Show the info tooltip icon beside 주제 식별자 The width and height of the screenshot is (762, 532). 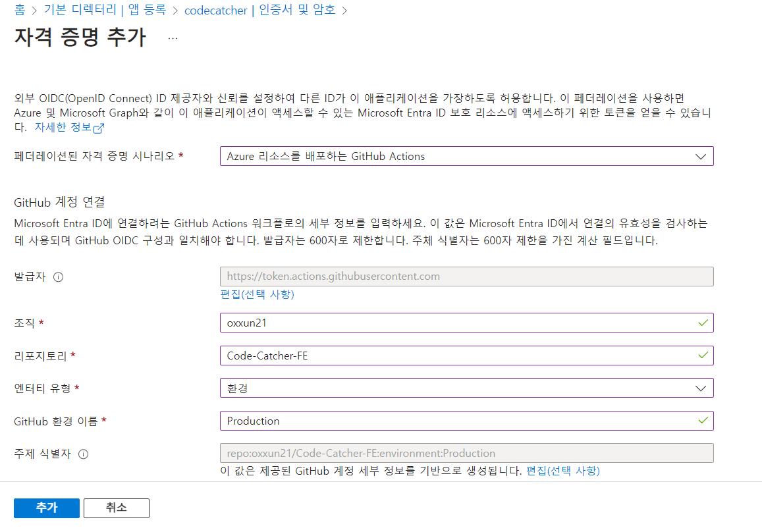[84, 454]
